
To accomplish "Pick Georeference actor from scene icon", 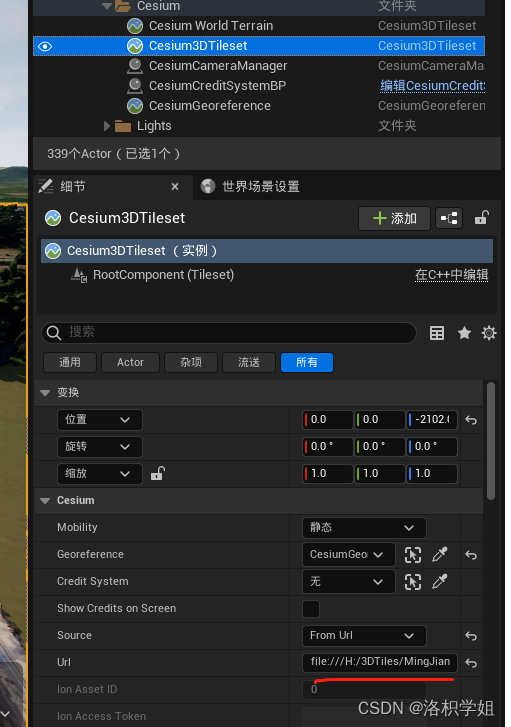I will pos(413,555).
